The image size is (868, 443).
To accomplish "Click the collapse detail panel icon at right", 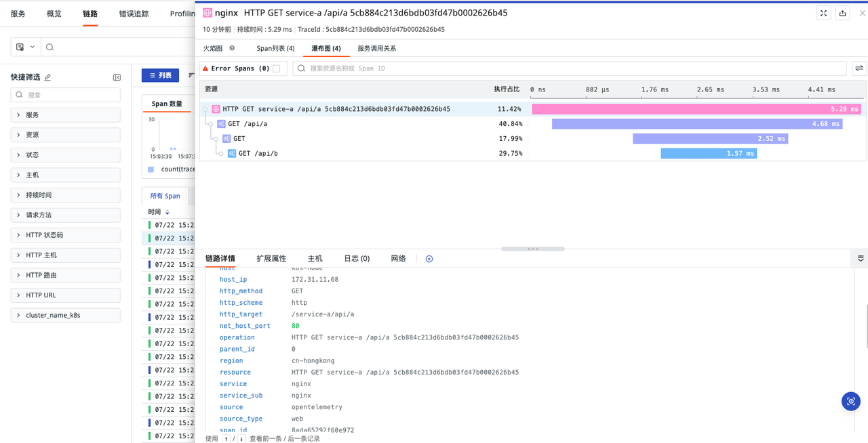I will click(861, 259).
